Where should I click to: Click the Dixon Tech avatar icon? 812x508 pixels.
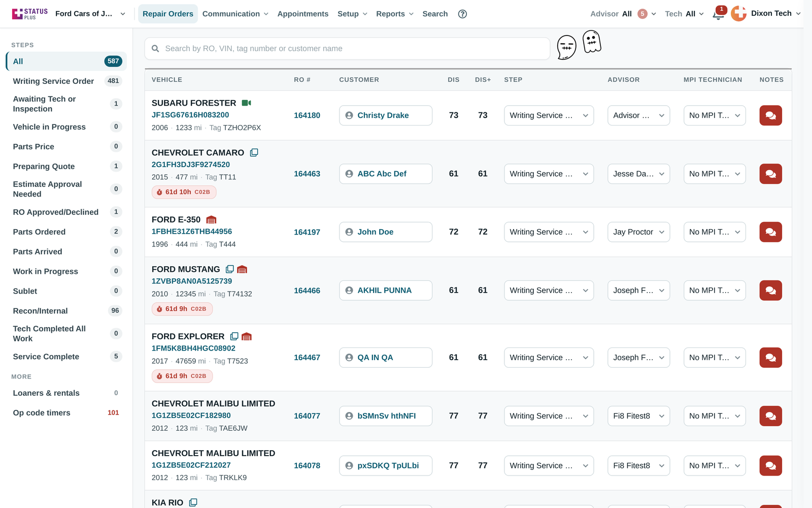point(738,14)
